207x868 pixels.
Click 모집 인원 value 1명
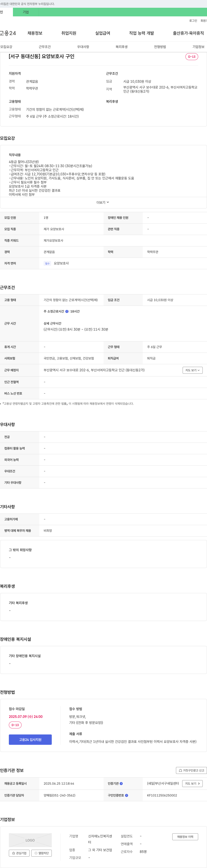click(46, 218)
